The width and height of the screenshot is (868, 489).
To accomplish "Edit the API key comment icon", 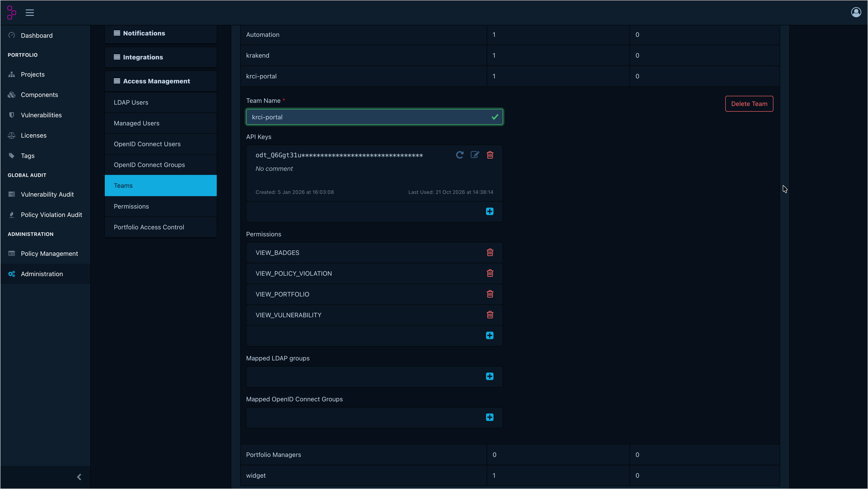I will click(x=475, y=155).
